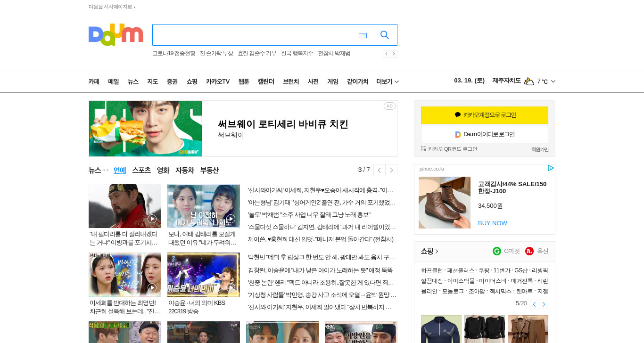Open 웹툰 in navigation bar

[244, 82]
